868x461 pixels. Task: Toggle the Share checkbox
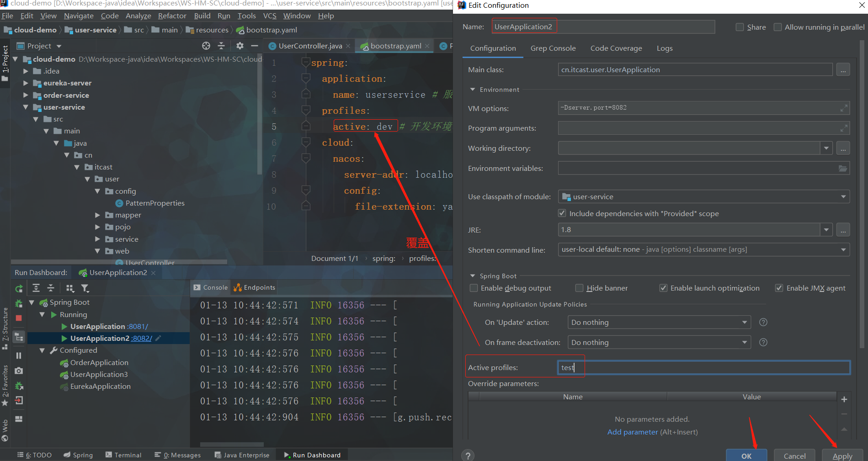click(740, 27)
